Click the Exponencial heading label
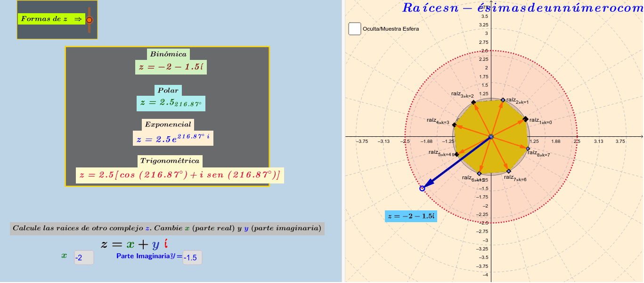The width and height of the screenshot is (644, 283). [168, 125]
